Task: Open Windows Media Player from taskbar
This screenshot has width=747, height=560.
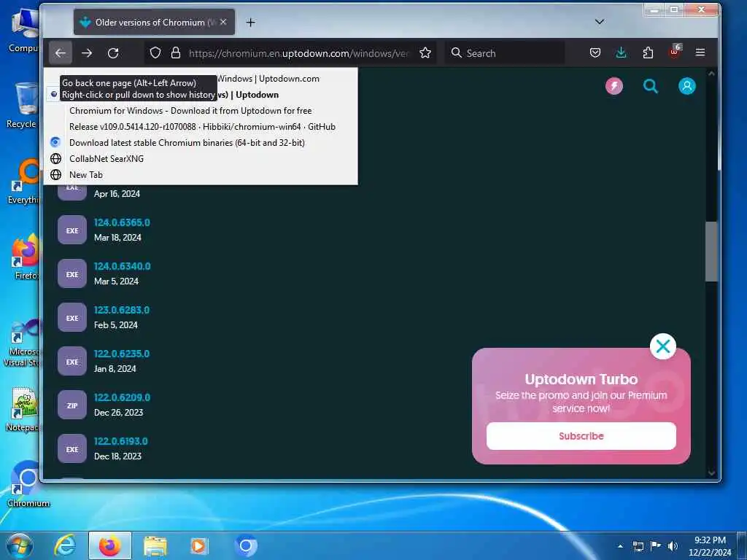Action: [x=199, y=545]
